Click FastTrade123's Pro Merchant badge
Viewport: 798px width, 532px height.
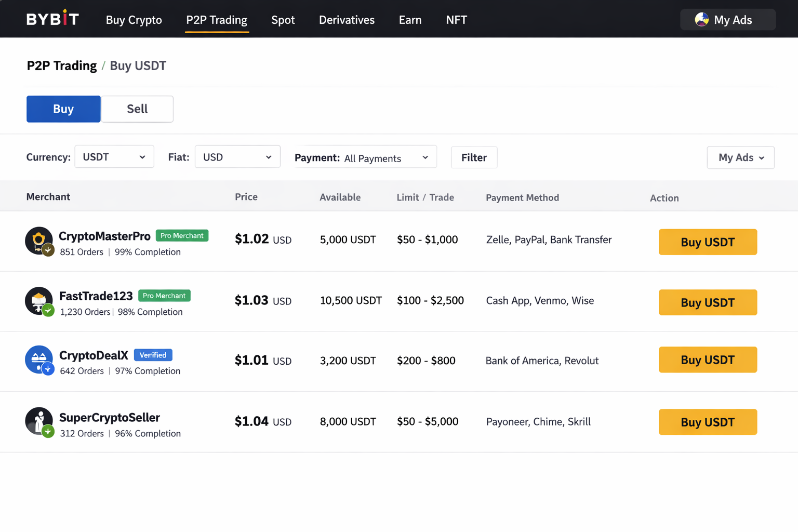(164, 296)
